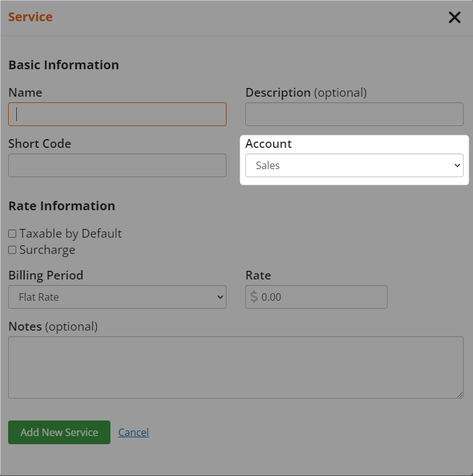The height and width of the screenshot is (476, 473).
Task: Click the Rate amount field showing 0.00
Action: (x=316, y=297)
